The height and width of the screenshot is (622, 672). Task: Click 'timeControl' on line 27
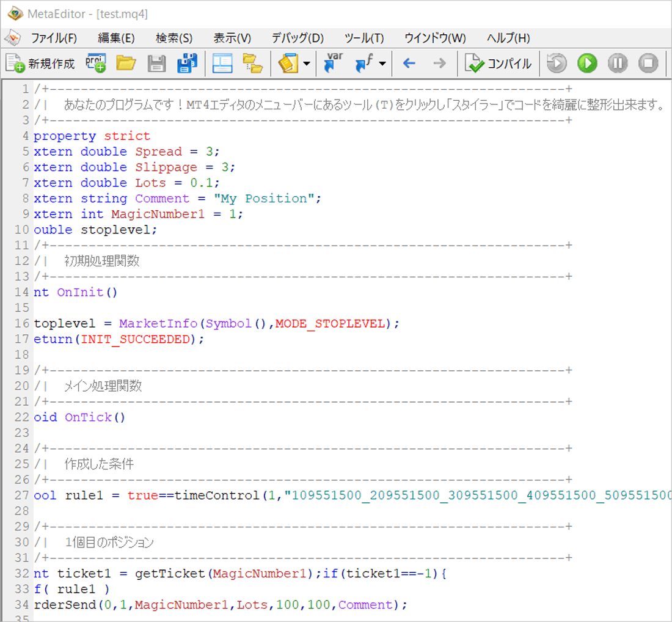point(217,495)
